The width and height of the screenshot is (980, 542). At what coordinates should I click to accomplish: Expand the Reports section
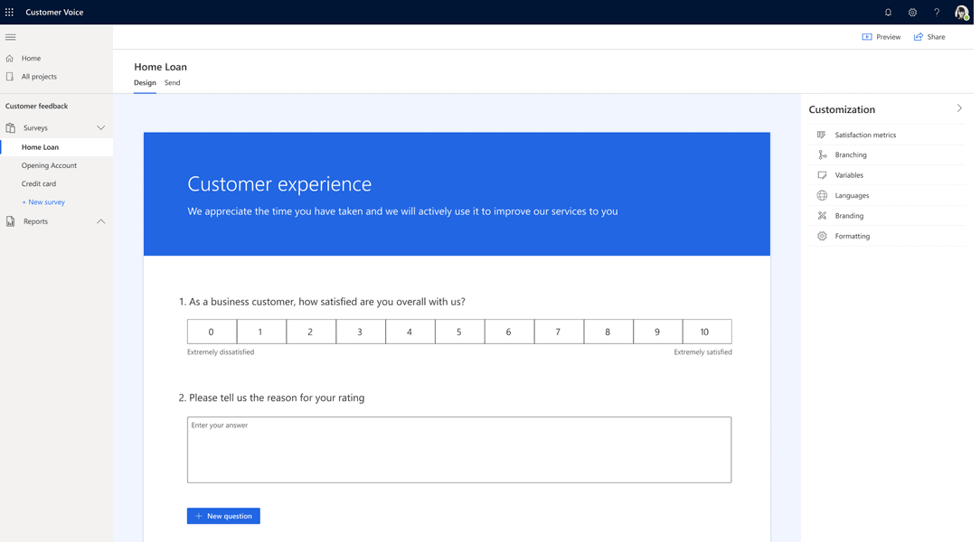[100, 220]
